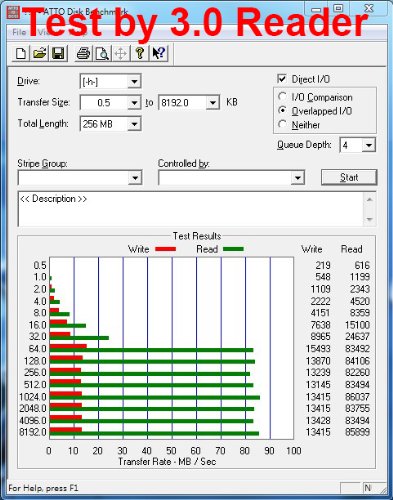
Task: Click the Transfer Rate - MB / Sec axis label
Action: coord(167,461)
